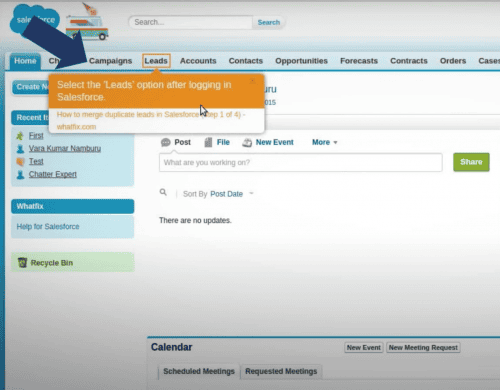Image resolution: width=500 pixels, height=390 pixels.
Task: Choose New Event in Chatter publisher
Action: (x=275, y=142)
